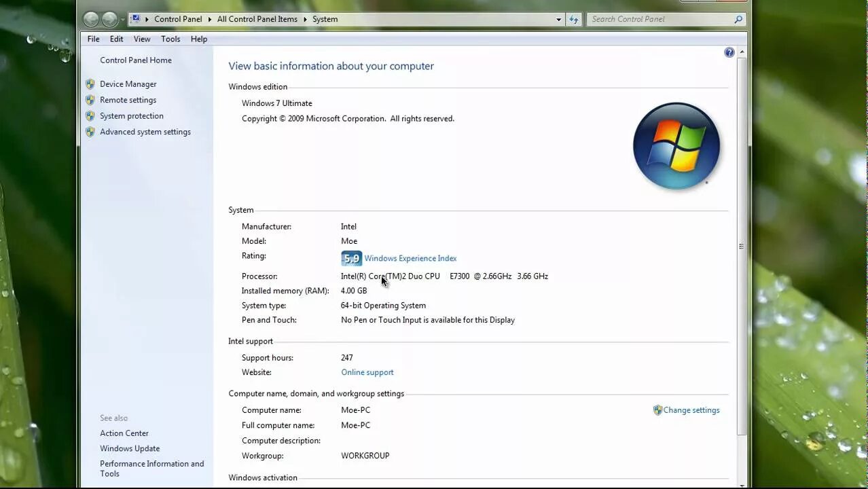Image resolution: width=868 pixels, height=489 pixels.
Task: Open the Tools menu
Action: point(170,39)
